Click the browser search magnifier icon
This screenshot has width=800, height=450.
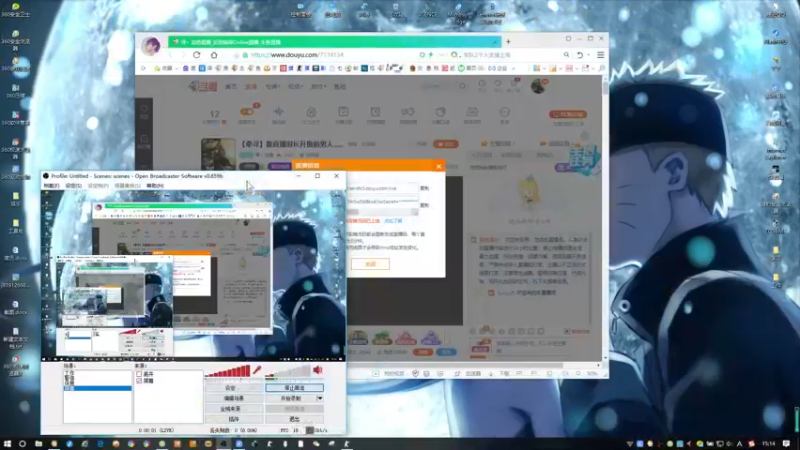pos(566,55)
